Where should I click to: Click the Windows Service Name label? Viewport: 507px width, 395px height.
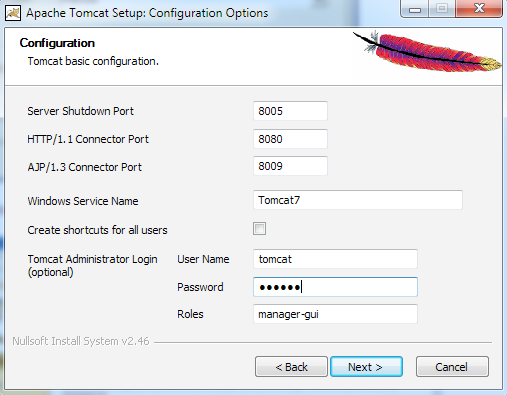point(83,201)
